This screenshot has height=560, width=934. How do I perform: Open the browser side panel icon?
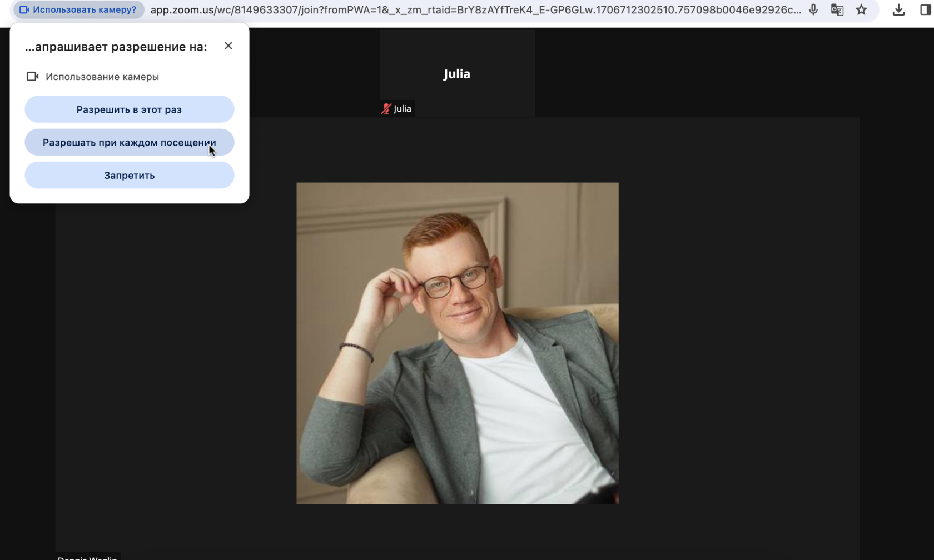[x=925, y=9]
